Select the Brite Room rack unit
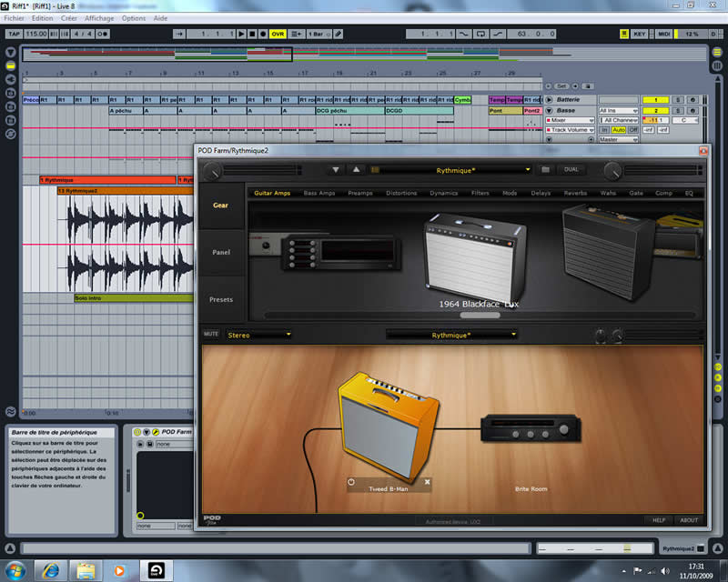The height and width of the screenshot is (582, 728). click(x=531, y=429)
